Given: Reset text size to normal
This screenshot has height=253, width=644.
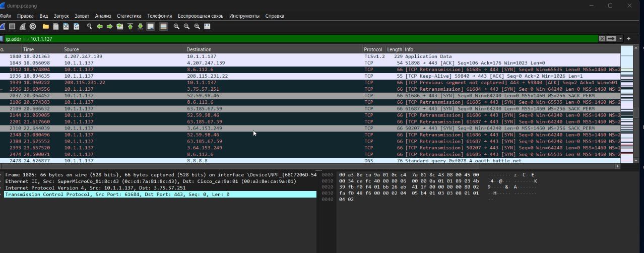Looking at the screenshot, I should point(197,26).
